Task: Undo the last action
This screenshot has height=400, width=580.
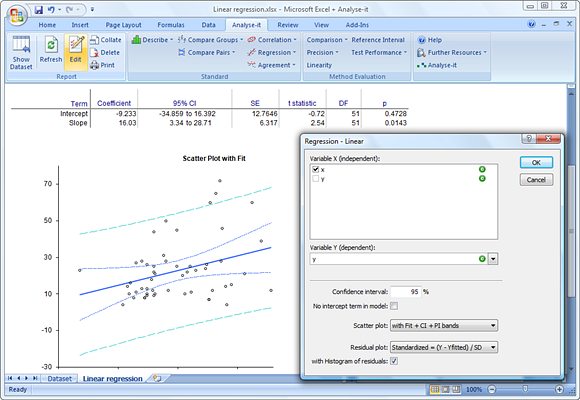Action: (51, 10)
